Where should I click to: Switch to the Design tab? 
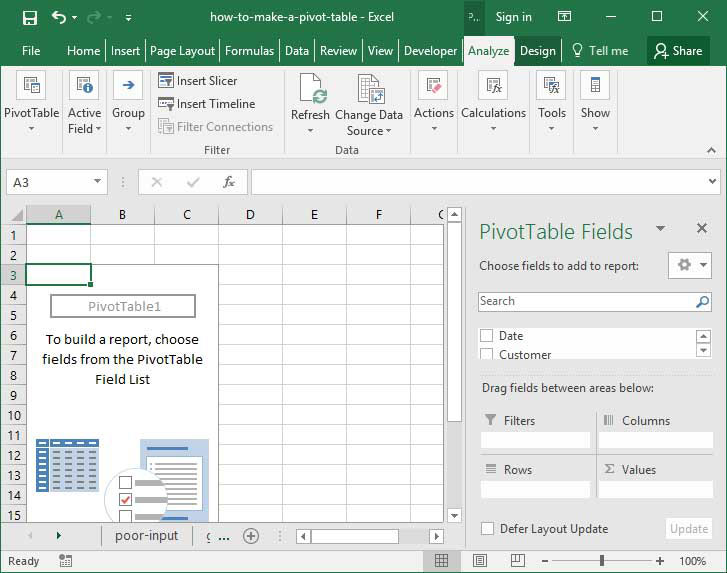tap(537, 51)
